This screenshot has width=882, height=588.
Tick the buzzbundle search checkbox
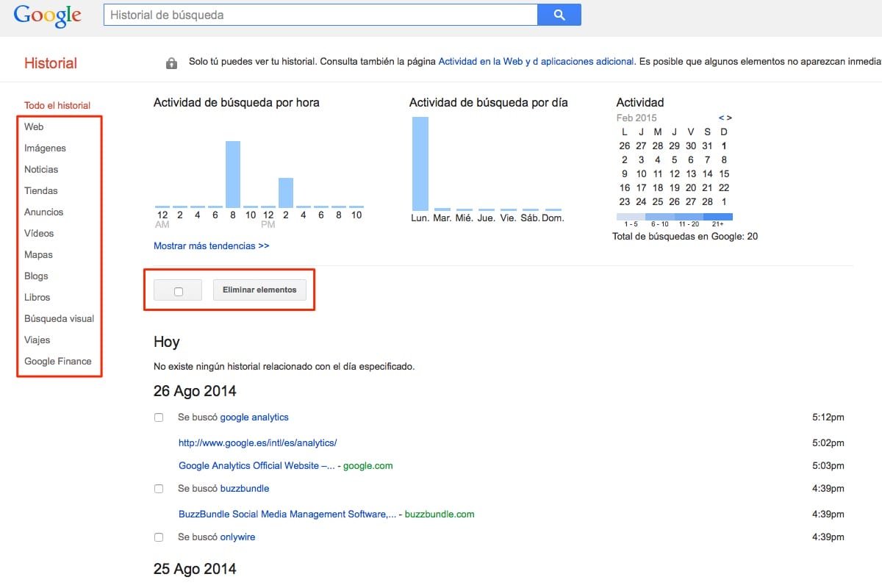[x=159, y=489]
